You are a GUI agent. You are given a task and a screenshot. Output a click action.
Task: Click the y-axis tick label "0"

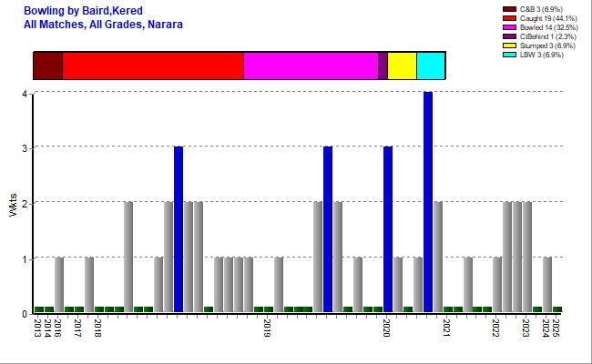[x=25, y=314]
